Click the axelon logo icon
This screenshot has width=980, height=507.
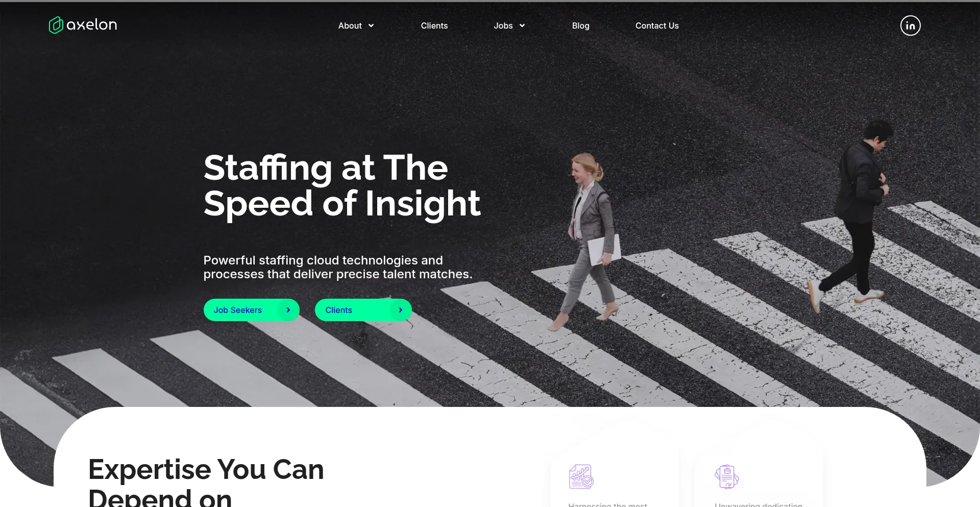[x=56, y=25]
